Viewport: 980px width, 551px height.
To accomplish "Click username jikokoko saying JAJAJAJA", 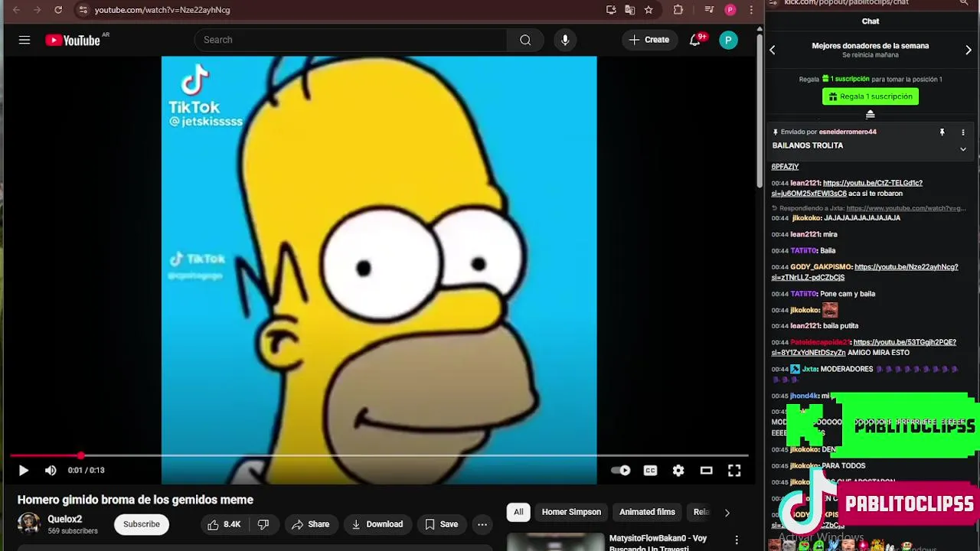I will pos(805,218).
